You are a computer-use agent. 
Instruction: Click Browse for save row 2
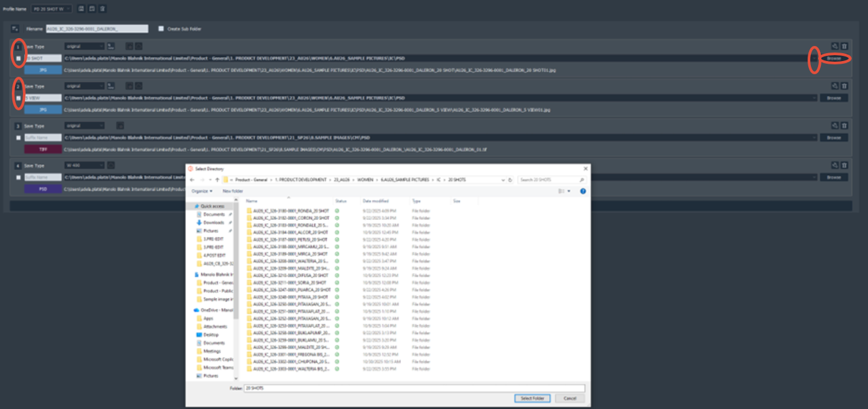[834, 98]
